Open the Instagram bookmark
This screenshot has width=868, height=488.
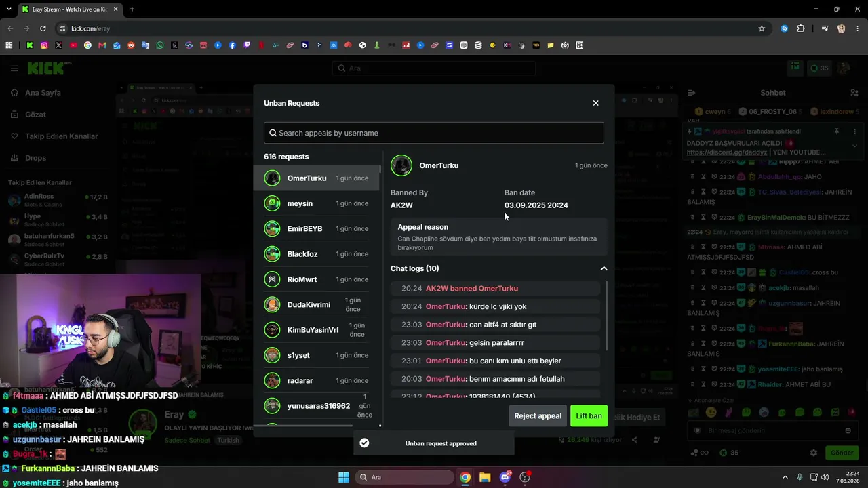point(44,45)
